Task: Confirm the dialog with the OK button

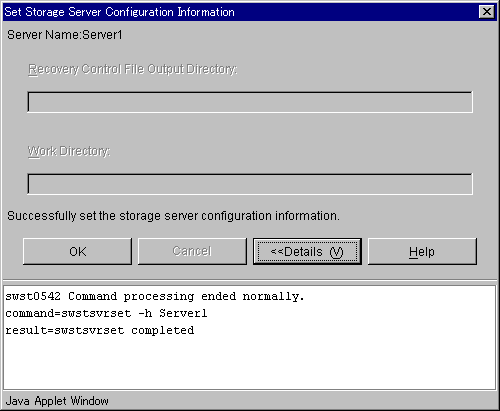Action: click(x=77, y=251)
